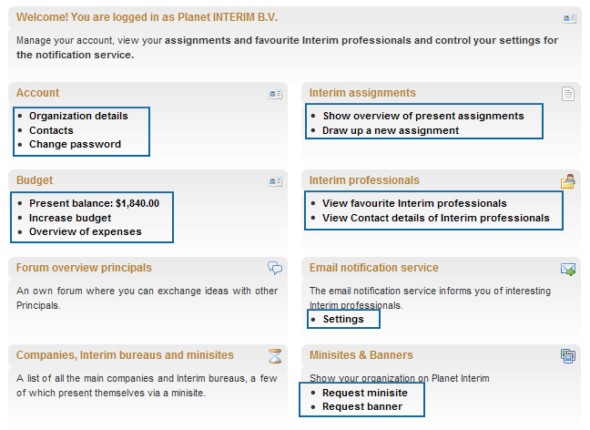Image resolution: width=590 pixels, height=430 pixels.
Task: Open View favourite Interim professionals
Action: point(414,203)
